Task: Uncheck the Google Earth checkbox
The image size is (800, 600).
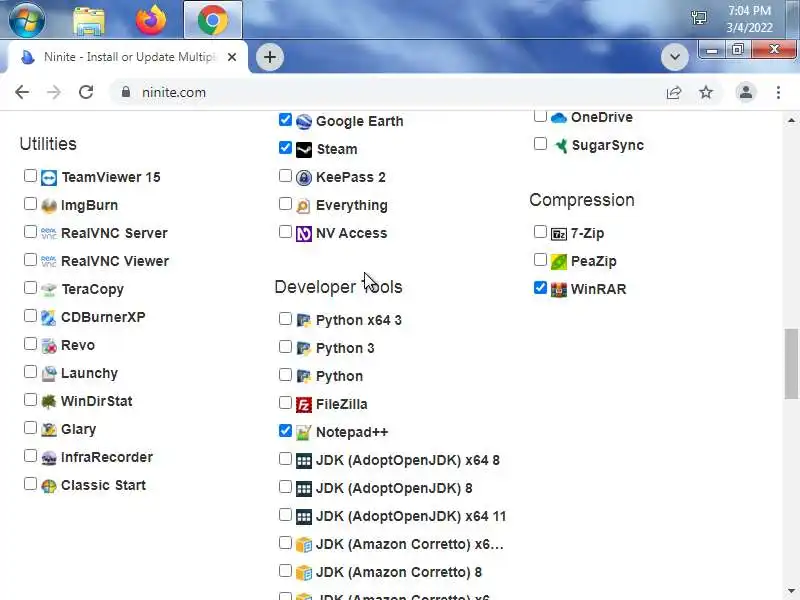Action: click(x=285, y=120)
